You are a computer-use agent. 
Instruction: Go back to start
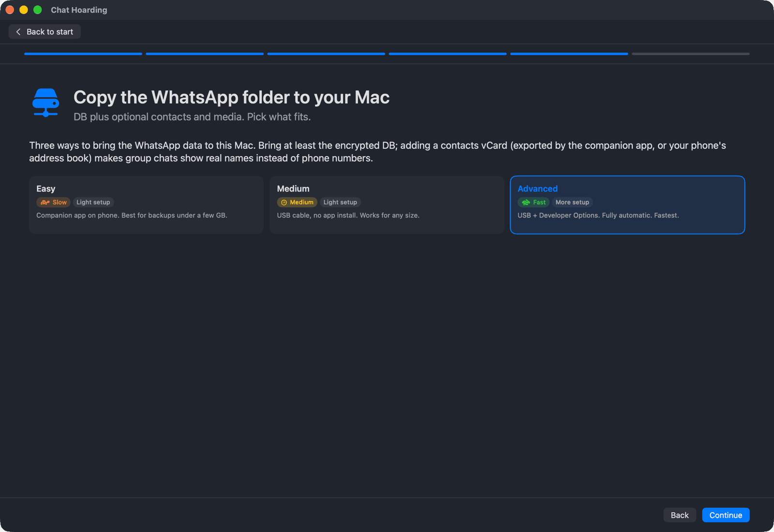[45, 31]
